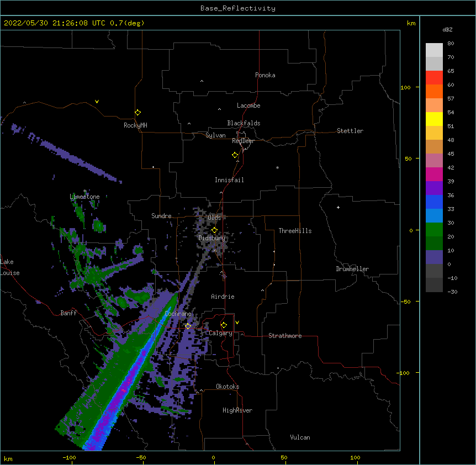Click the Sylvan label

click(215, 135)
